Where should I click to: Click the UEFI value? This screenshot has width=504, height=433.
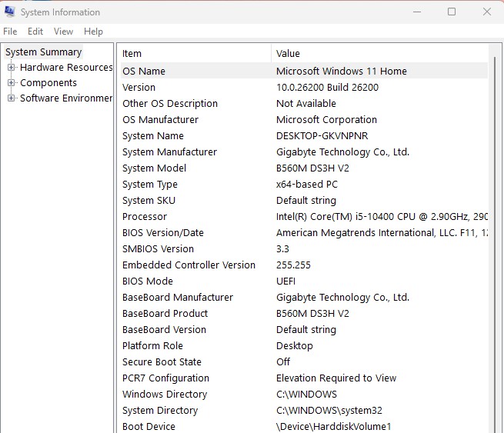(x=285, y=281)
